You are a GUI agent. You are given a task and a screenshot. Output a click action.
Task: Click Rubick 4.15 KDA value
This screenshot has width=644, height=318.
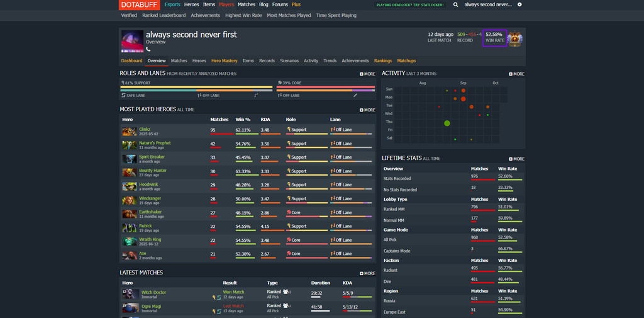[x=265, y=226]
